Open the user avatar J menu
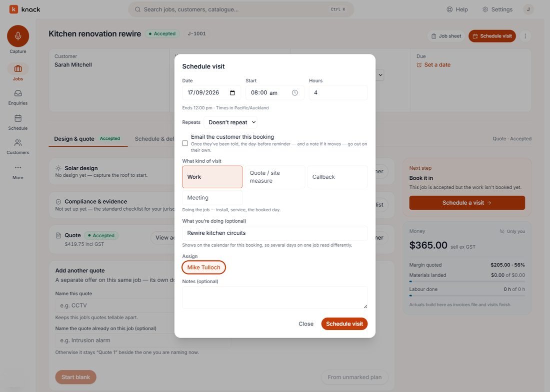Viewport: 550px width, 392px height. pyautogui.click(x=528, y=9)
